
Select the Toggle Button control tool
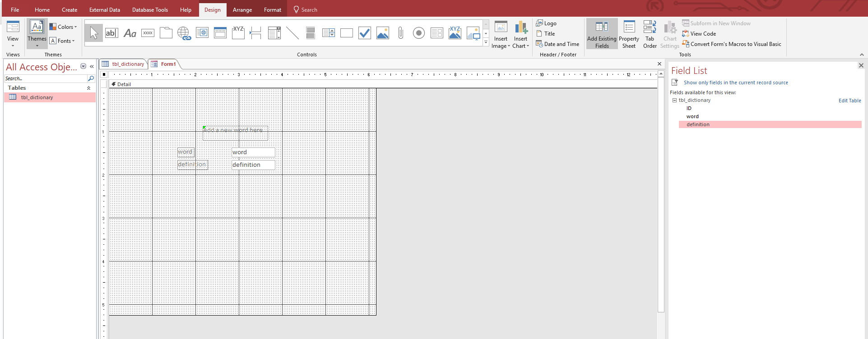point(311,33)
